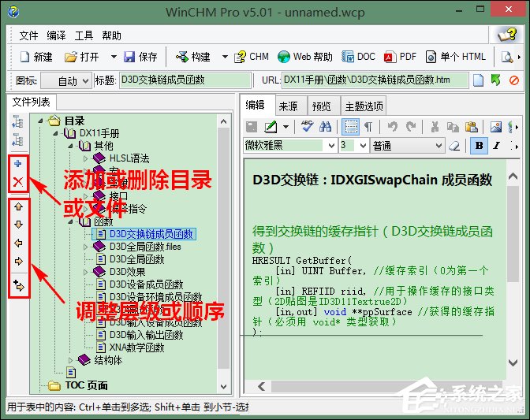Collapse the 目录 root node
The image size is (530, 420).
[x=40, y=121]
